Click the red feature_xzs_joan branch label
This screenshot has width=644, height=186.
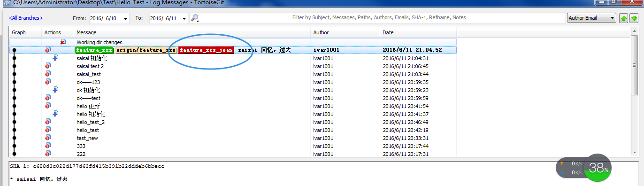206,50
